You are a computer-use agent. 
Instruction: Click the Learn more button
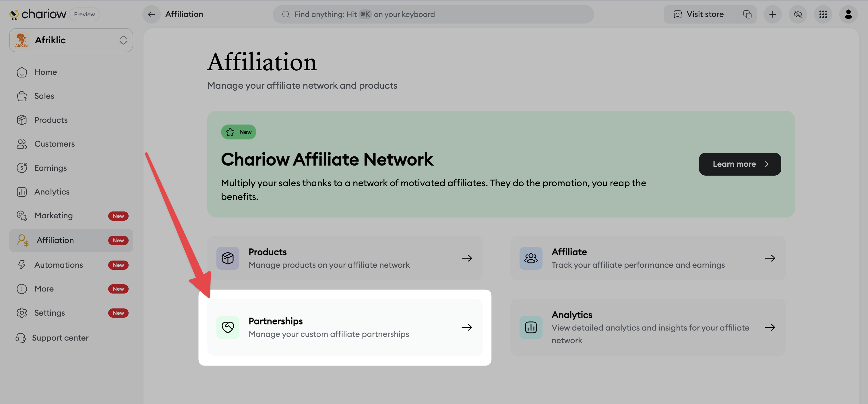[740, 164]
